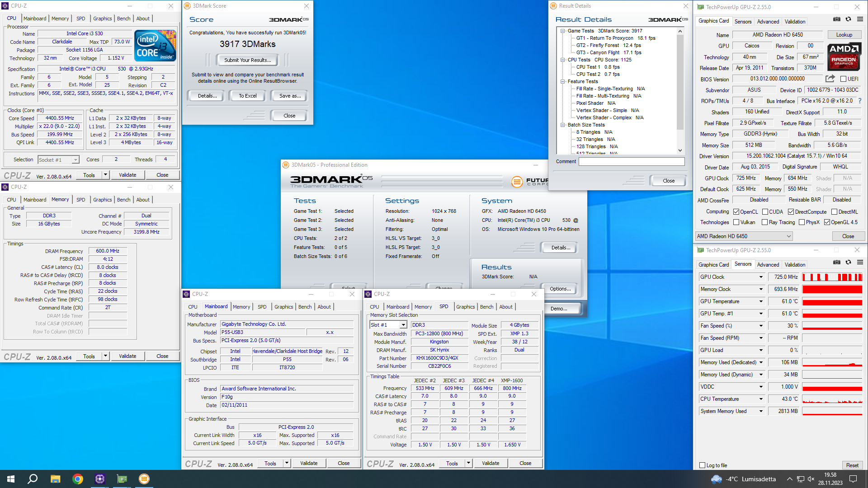Click camera icon in GPU-Z Sensors window

(837, 263)
